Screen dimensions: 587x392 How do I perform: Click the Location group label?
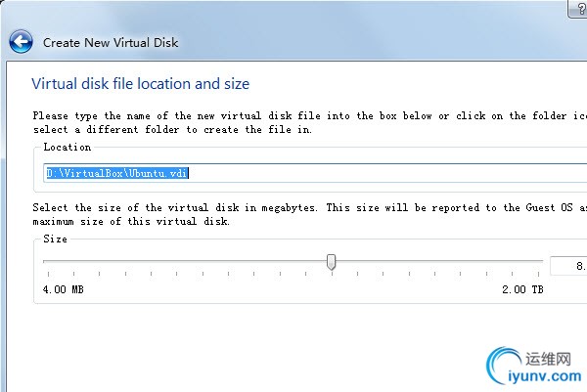[x=68, y=147]
